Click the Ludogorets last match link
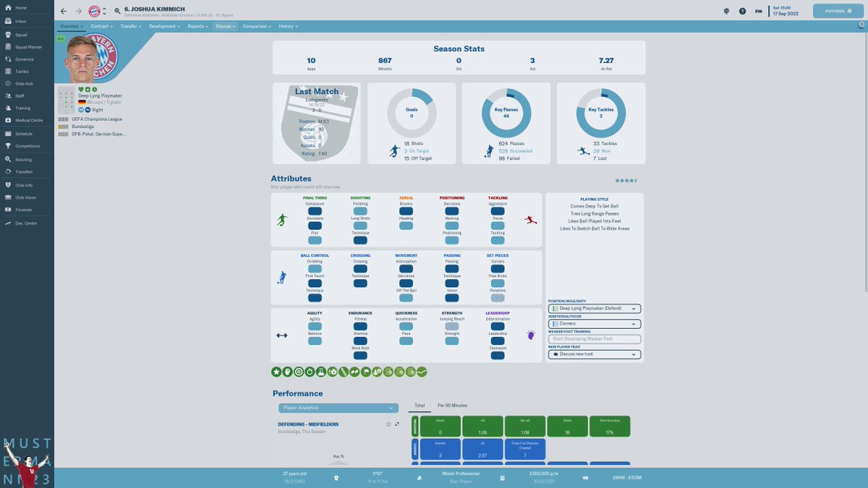Viewport: 868px width, 488px height. (x=317, y=100)
